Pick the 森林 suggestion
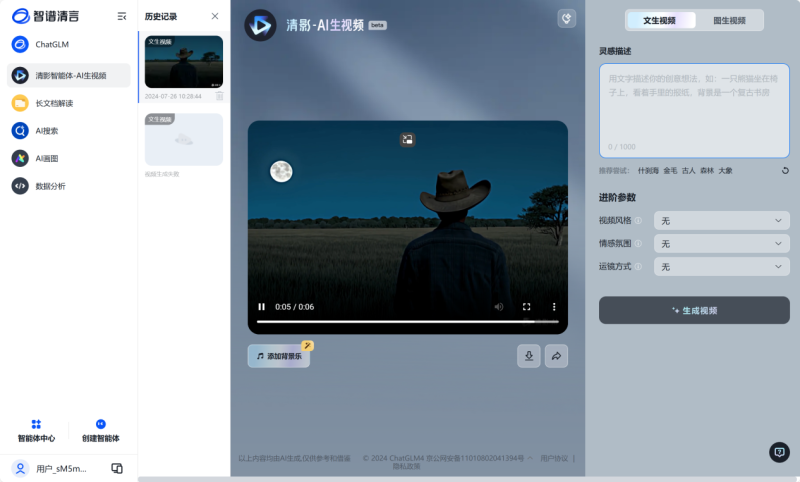This screenshot has height=482, width=800. click(707, 170)
